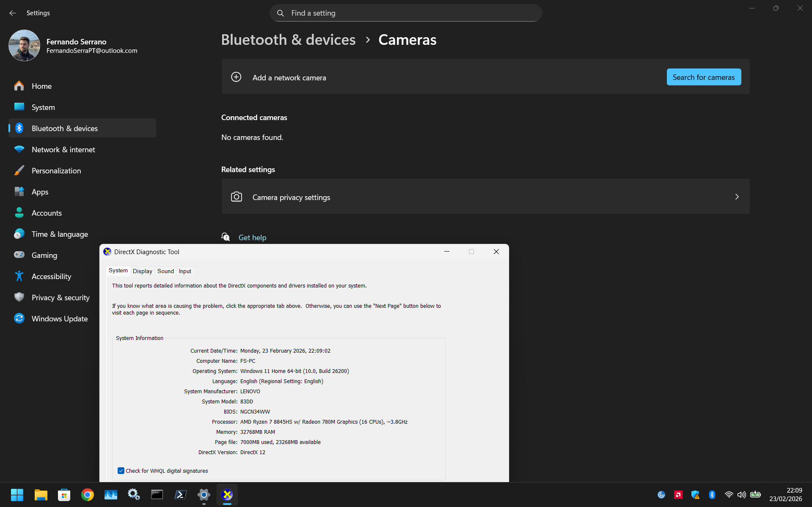Viewport: 812px width, 507px height.
Task: Click the 'FS-PC' computer name value
Action: click(248, 361)
